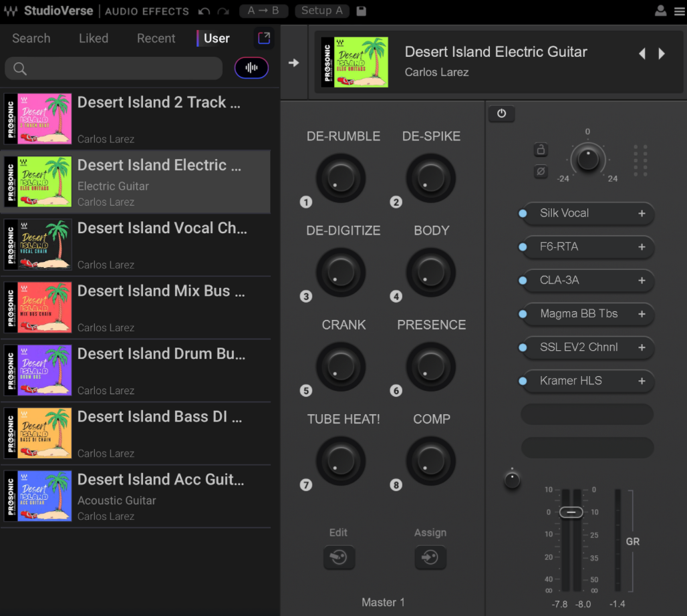Open the hamburger menu icon
Image resolution: width=687 pixels, height=616 pixels.
point(679,11)
